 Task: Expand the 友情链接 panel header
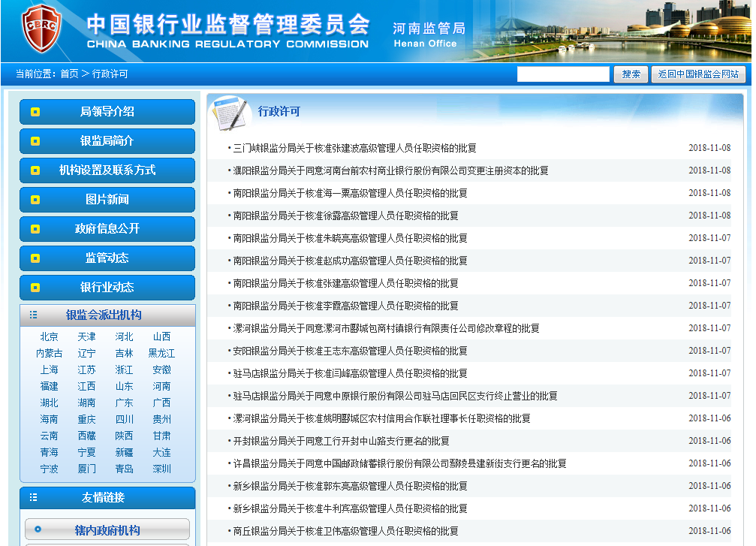[104, 498]
